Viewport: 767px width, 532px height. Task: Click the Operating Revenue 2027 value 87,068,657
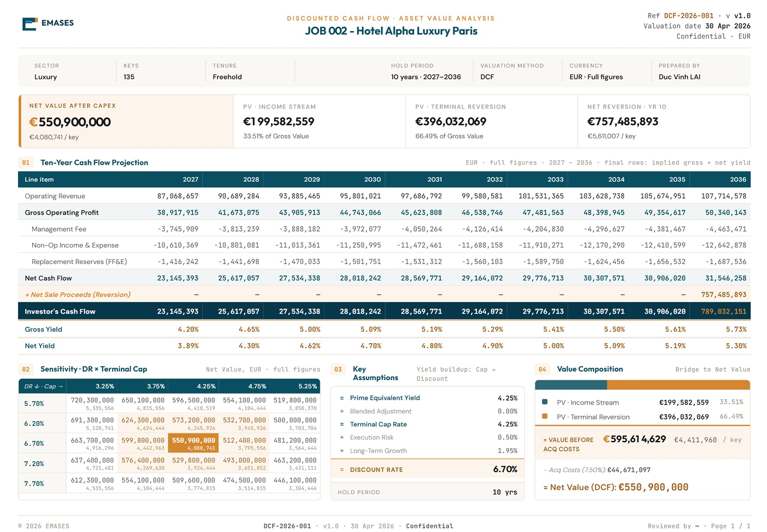[x=178, y=196]
